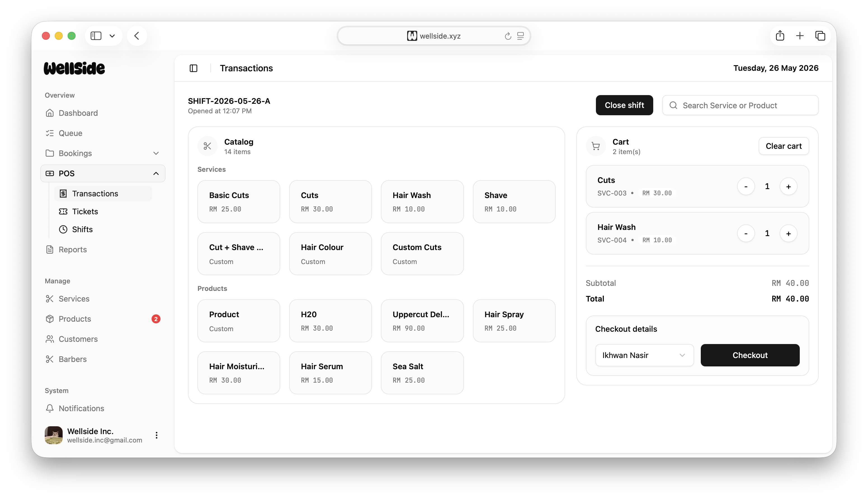Click the Checkout button
Viewport: 868px width, 499px height.
tap(750, 355)
